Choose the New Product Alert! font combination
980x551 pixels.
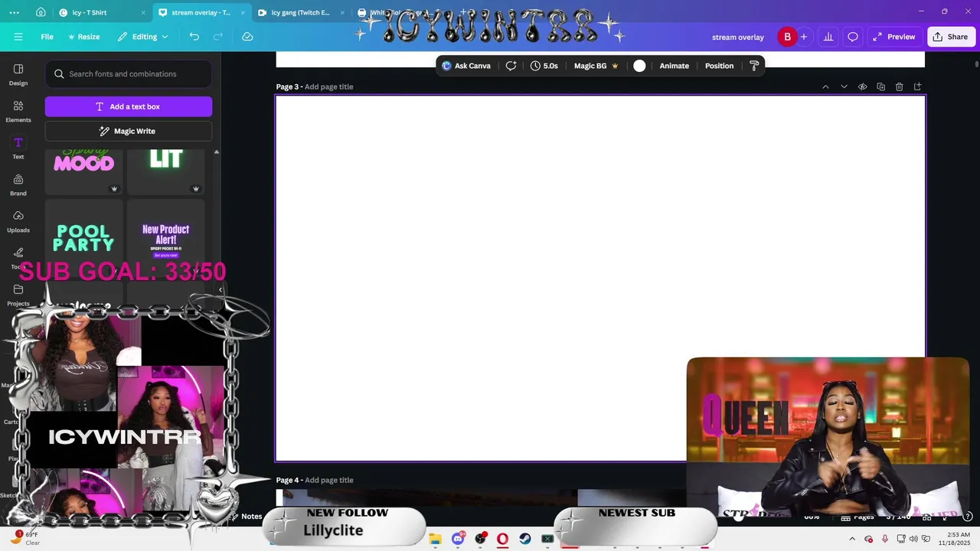[x=166, y=239]
